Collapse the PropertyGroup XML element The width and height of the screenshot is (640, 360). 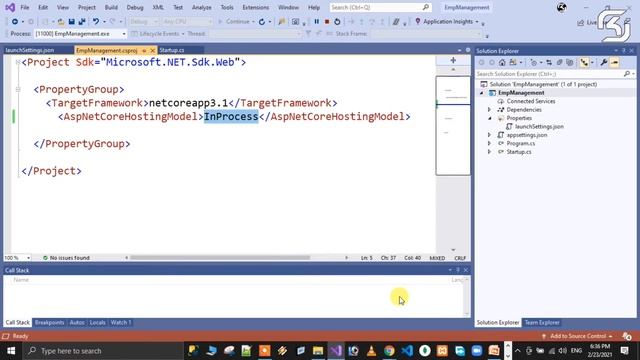18,89
